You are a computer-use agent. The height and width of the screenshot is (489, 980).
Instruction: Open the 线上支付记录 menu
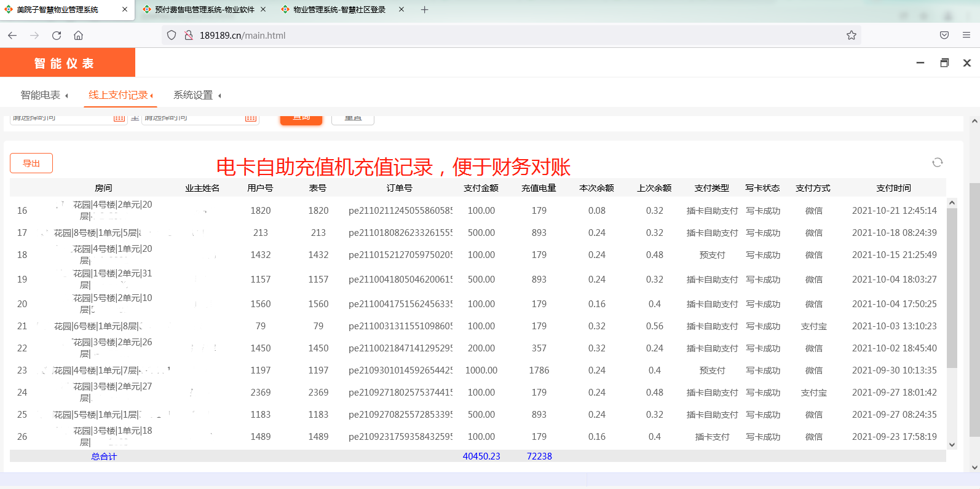click(x=121, y=95)
